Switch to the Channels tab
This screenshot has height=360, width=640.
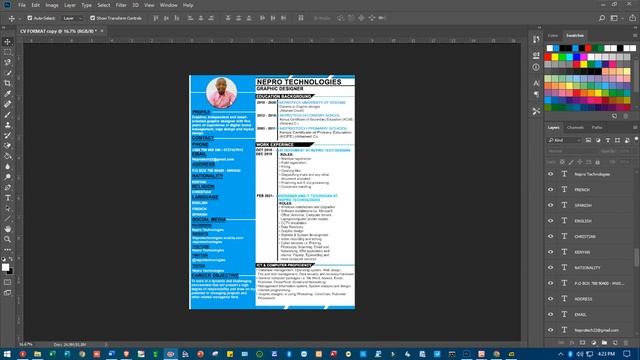[576, 128]
